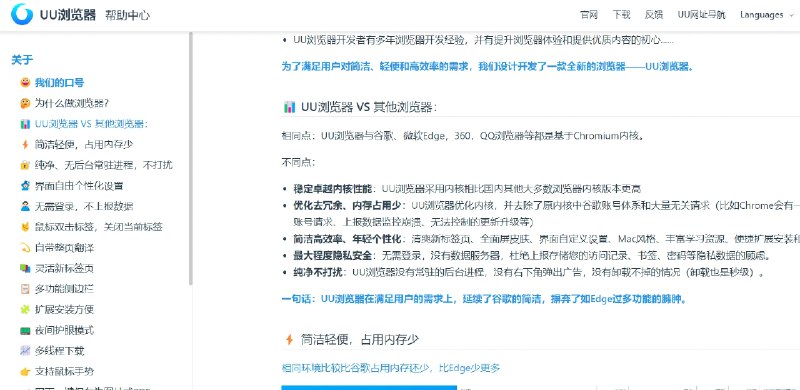Screen dimensions: 800x390
Task: Click the bar chart icon in the sidebar
Action: [x=25, y=124]
